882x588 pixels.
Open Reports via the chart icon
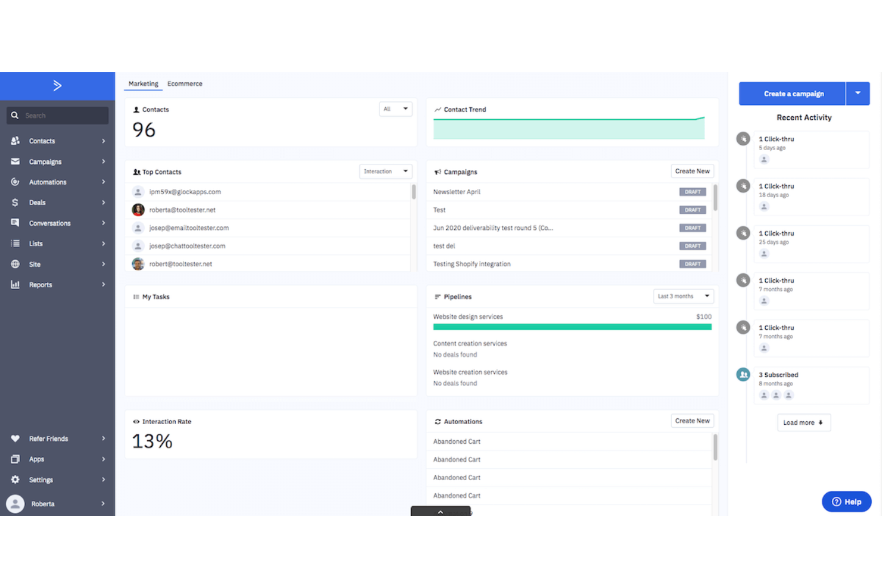15,284
